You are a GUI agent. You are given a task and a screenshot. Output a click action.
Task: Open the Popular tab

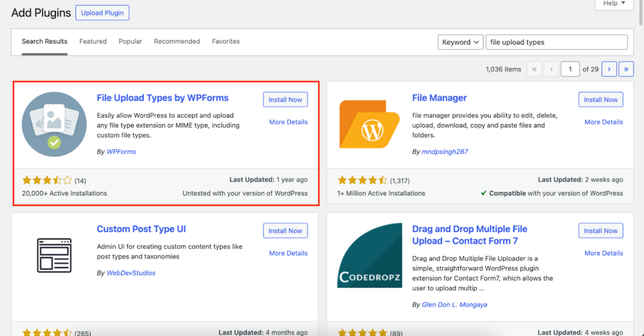point(130,42)
